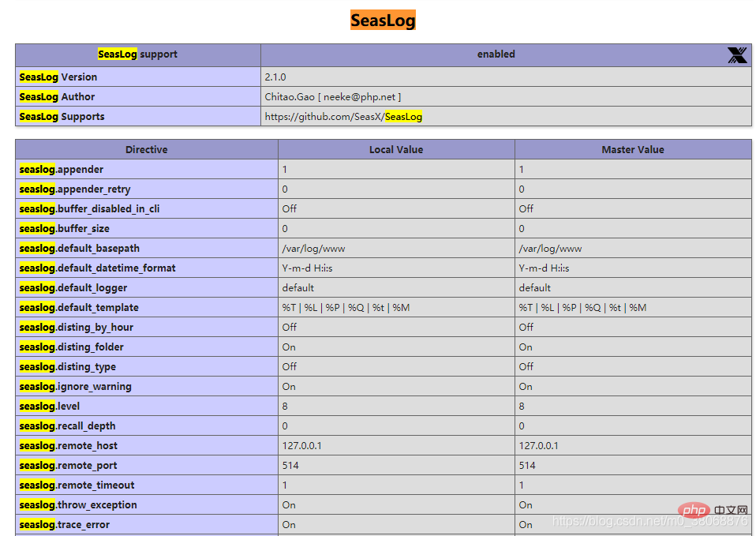The width and height of the screenshot is (756, 536).
Task: Click local value 'On' for disting_folder
Action: click(289, 347)
